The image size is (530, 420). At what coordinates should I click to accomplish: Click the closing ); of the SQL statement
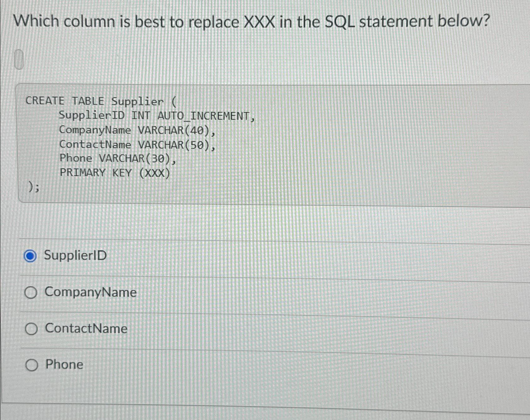tap(33, 187)
